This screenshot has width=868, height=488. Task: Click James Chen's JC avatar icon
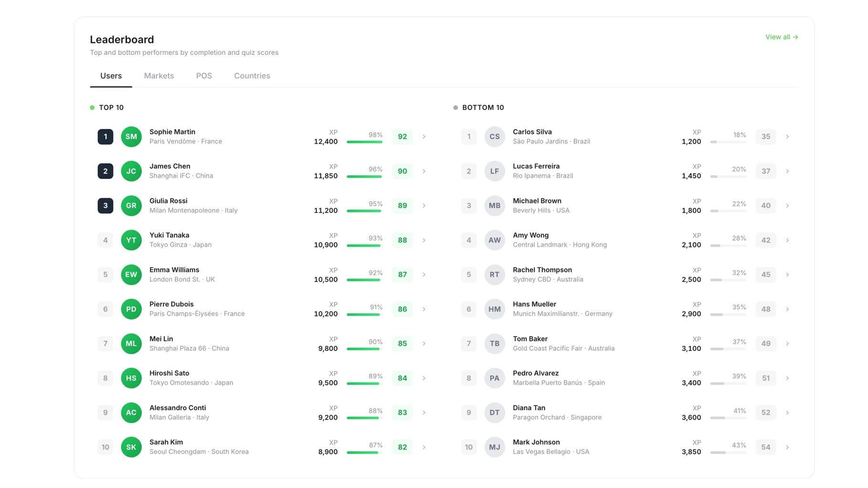(131, 171)
